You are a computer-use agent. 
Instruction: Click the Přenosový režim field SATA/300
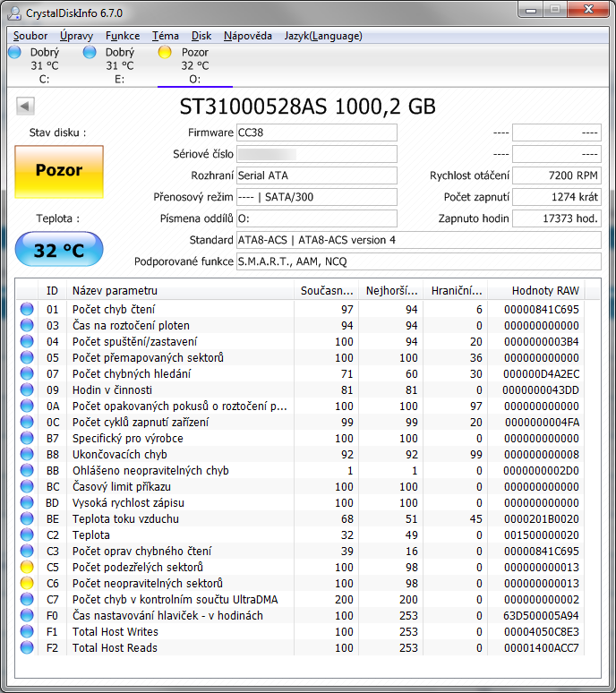click(316, 197)
